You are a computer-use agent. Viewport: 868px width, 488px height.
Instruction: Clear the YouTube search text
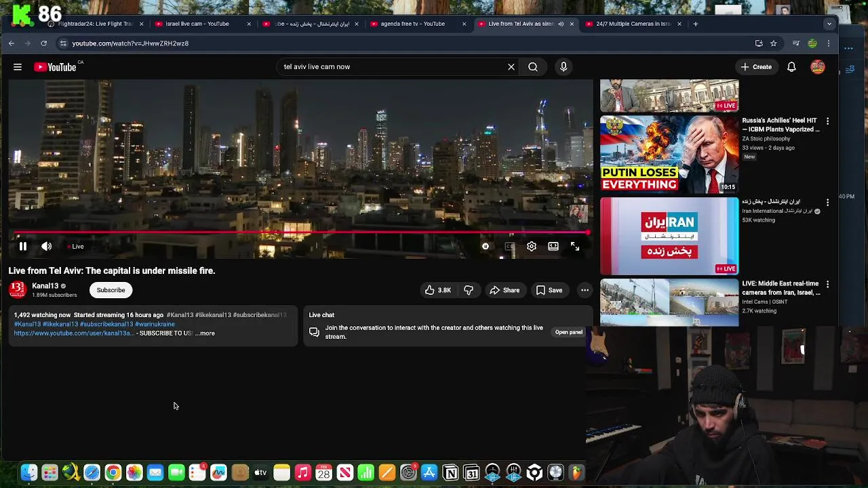tap(511, 67)
